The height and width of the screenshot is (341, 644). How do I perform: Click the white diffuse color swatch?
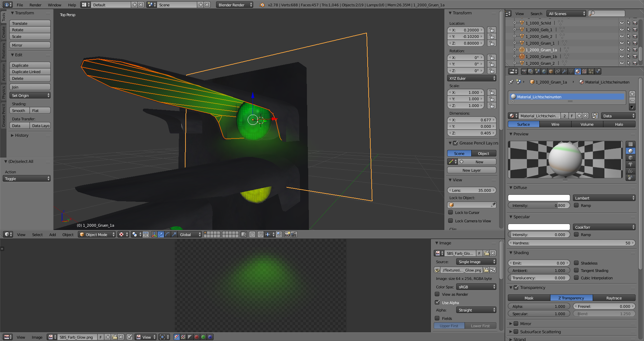[539, 198]
